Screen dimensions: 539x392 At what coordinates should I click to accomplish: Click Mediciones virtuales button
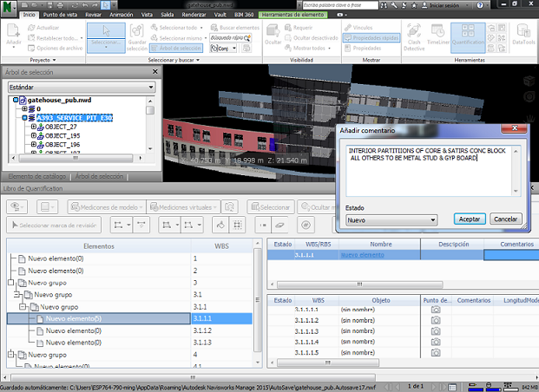pos(183,207)
